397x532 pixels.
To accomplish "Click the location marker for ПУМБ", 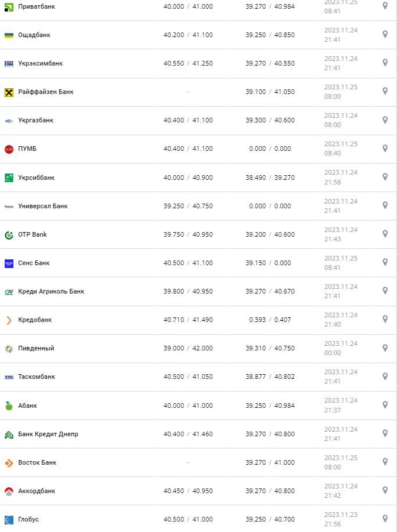I will pyautogui.click(x=385, y=148).
